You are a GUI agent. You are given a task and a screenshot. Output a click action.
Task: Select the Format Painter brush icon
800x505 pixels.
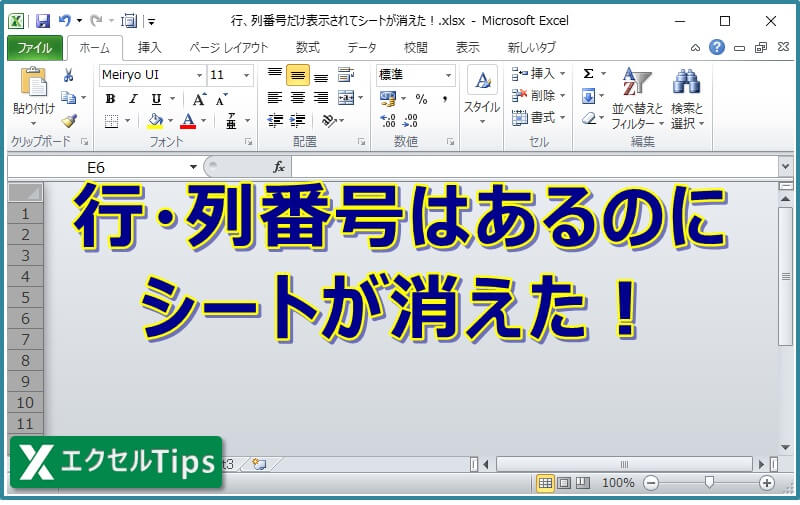pos(69,120)
